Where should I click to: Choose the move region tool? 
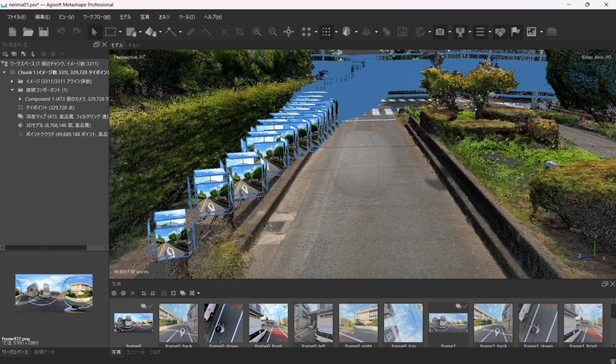pyautogui.click(x=131, y=32)
